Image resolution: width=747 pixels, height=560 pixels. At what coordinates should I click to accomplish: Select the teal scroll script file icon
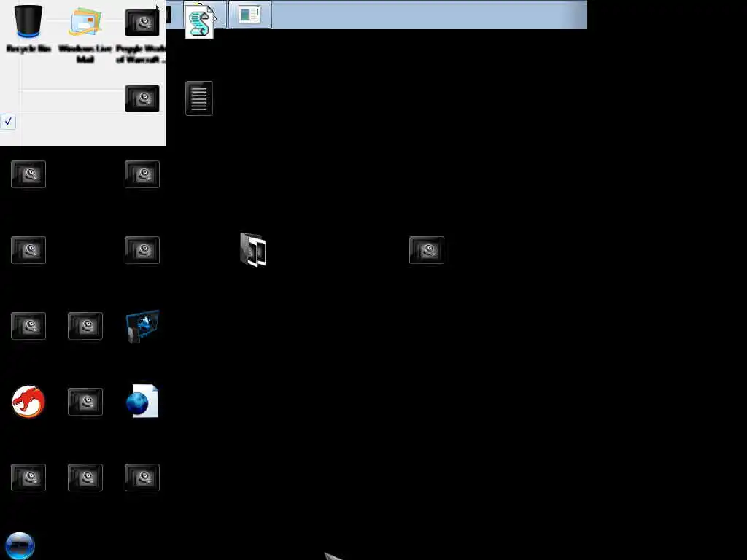199,23
